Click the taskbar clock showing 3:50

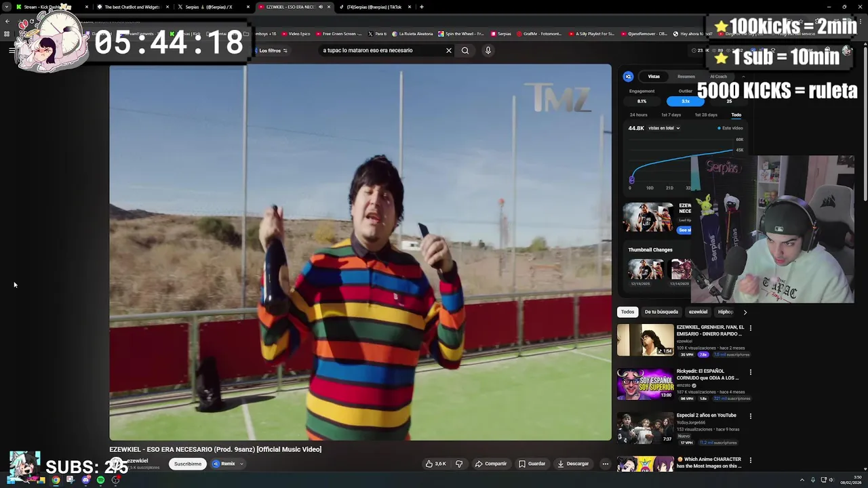point(850,480)
